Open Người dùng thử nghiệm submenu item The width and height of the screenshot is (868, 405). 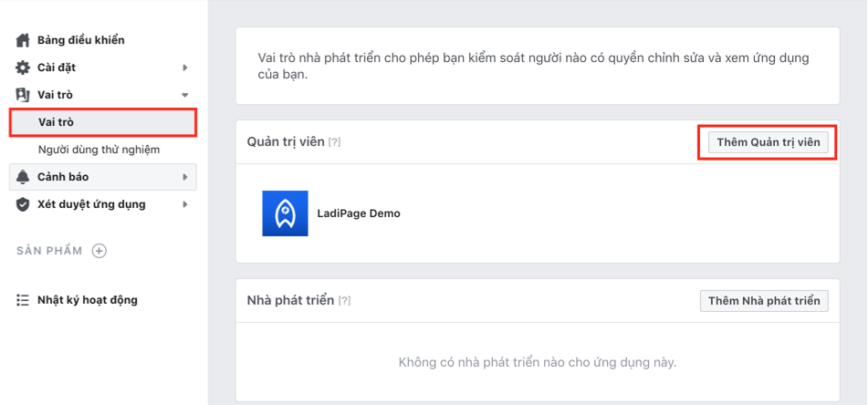tap(99, 150)
